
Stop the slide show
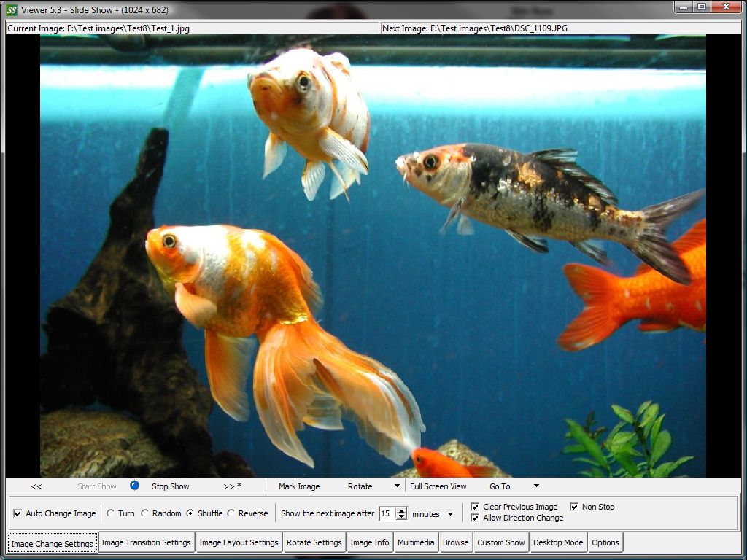click(x=170, y=486)
